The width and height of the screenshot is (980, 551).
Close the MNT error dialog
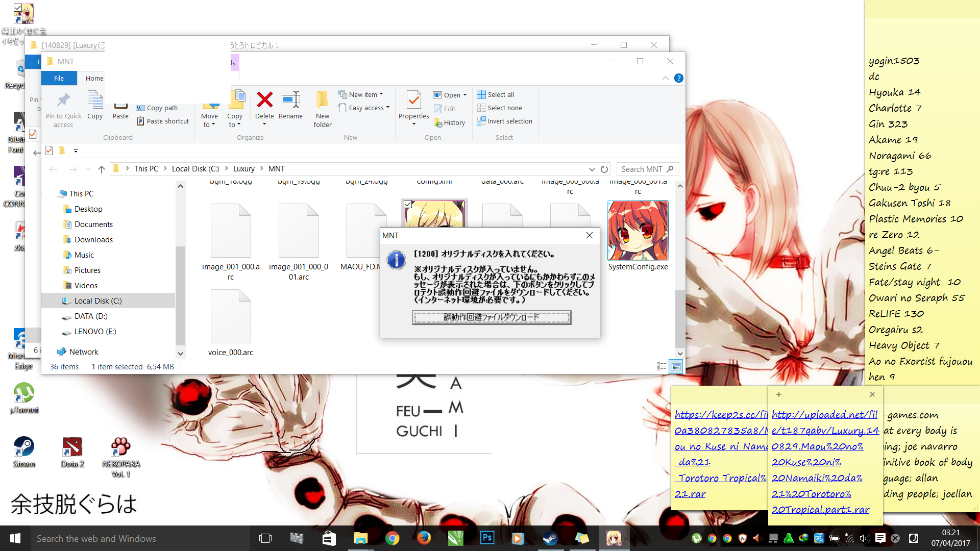(589, 235)
